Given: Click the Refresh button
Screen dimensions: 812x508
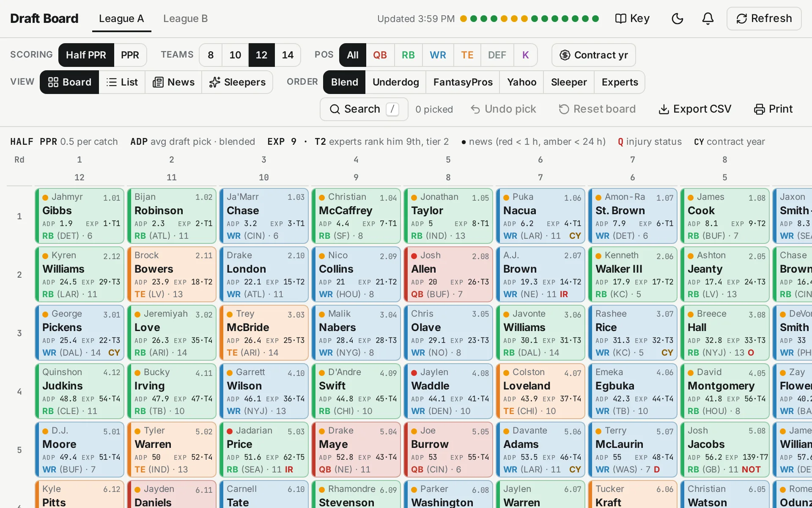Looking at the screenshot, I should click(764, 19).
